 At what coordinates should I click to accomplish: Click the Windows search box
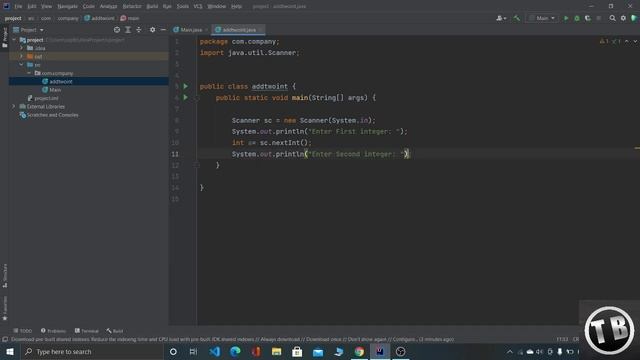(x=92, y=352)
